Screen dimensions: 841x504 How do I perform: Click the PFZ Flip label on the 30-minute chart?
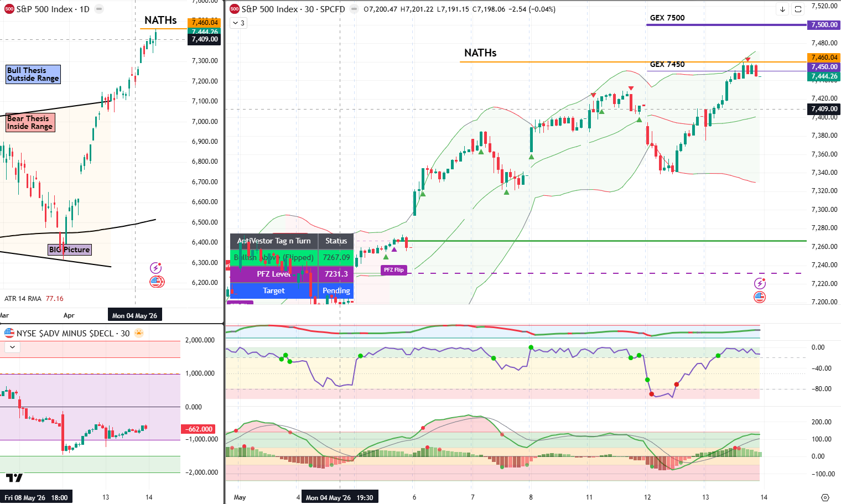(x=394, y=270)
